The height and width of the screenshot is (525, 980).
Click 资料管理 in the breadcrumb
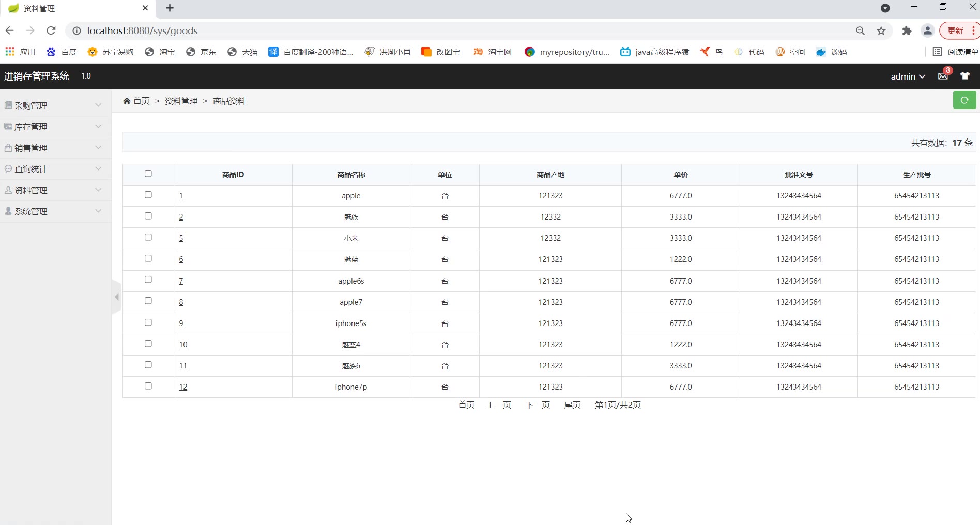tap(181, 101)
